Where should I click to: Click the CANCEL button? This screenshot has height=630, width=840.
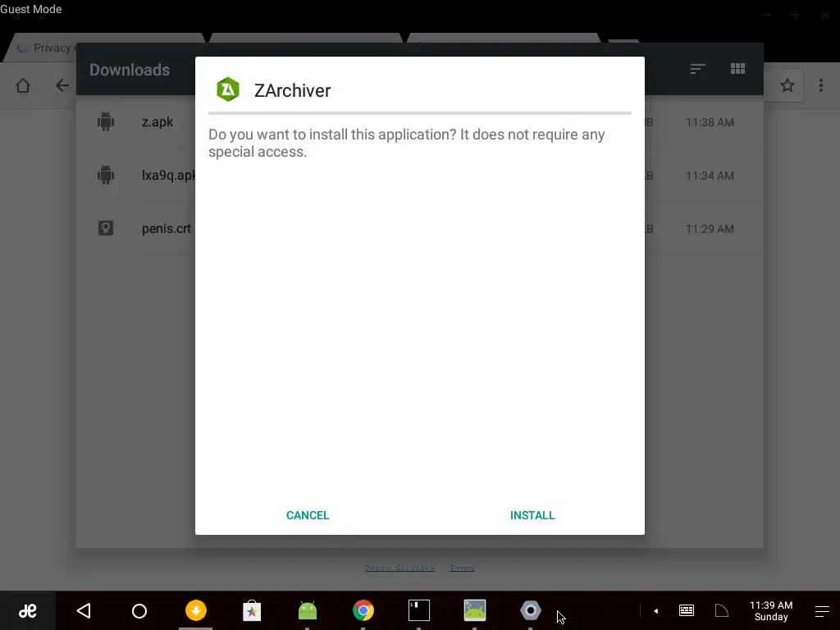click(x=308, y=515)
